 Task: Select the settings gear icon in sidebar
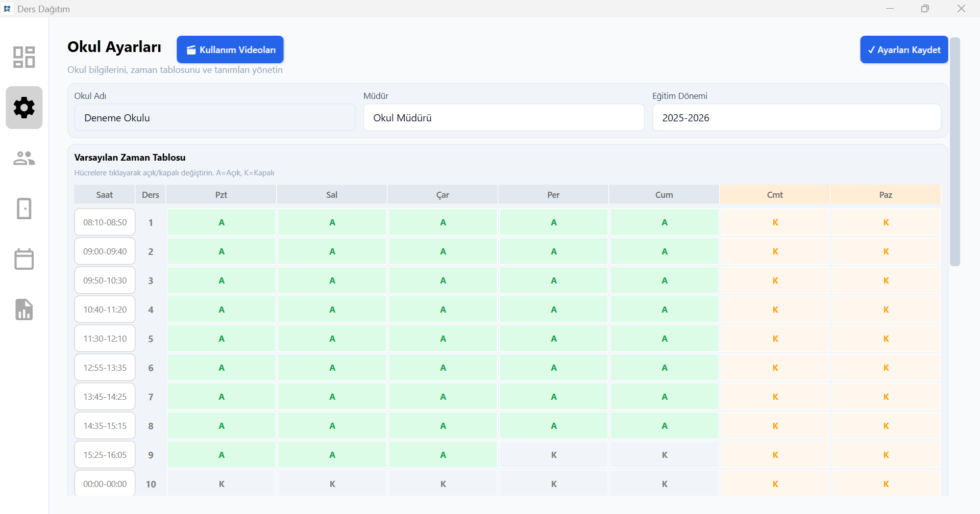[24, 108]
